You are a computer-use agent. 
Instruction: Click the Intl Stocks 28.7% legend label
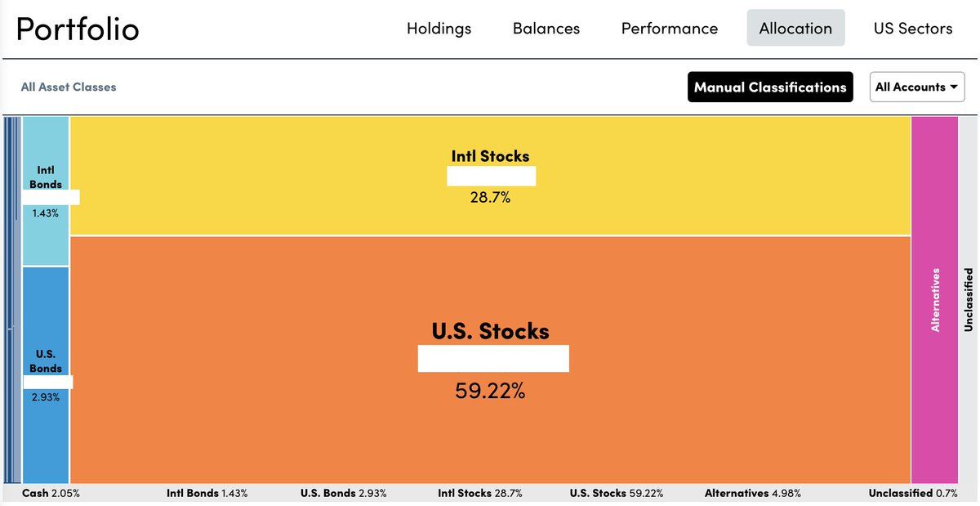click(x=479, y=494)
